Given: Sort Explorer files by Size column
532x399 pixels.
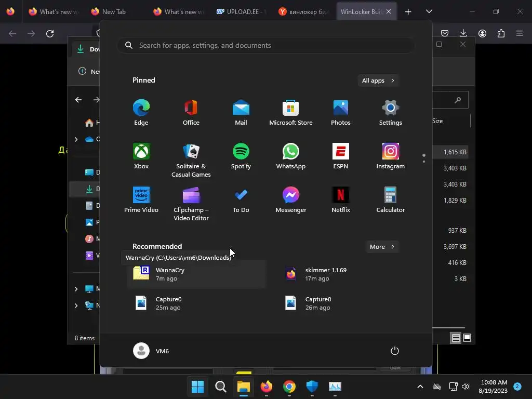Looking at the screenshot, I should pyautogui.click(x=437, y=121).
